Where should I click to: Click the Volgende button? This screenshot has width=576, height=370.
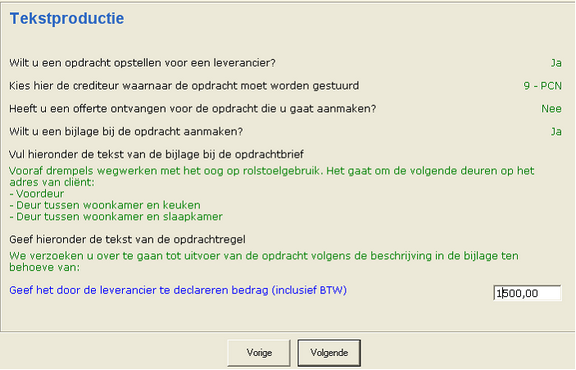[x=329, y=353]
